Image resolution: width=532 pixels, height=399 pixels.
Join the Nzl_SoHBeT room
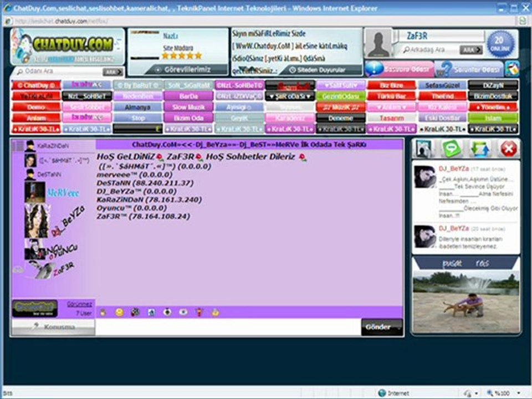point(87,96)
